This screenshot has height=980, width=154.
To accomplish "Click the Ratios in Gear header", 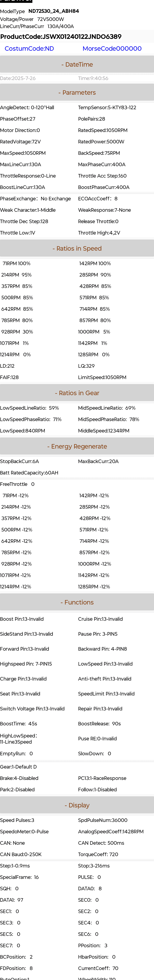I will tap(77, 393).
